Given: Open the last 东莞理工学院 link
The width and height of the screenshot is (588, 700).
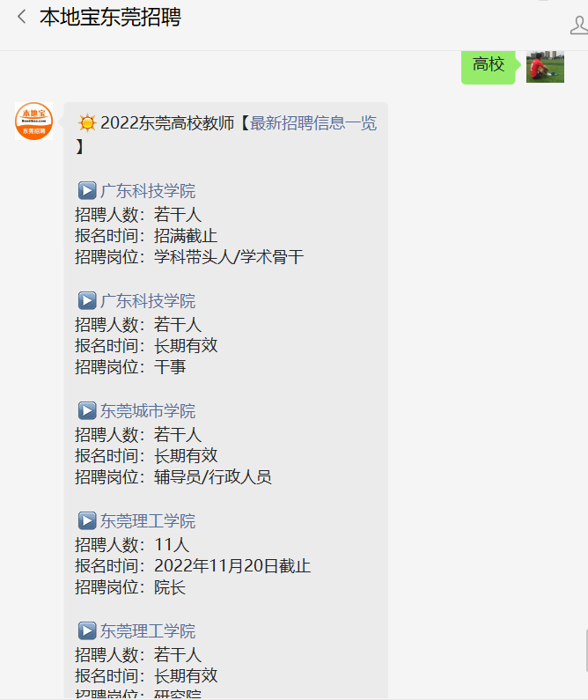Looking at the screenshot, I should pyautogui.click(x=148, y=631).
